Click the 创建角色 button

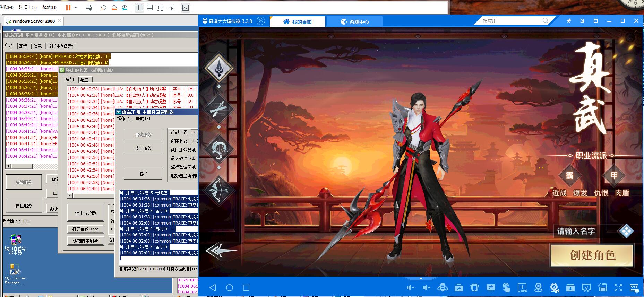point(592,255)
